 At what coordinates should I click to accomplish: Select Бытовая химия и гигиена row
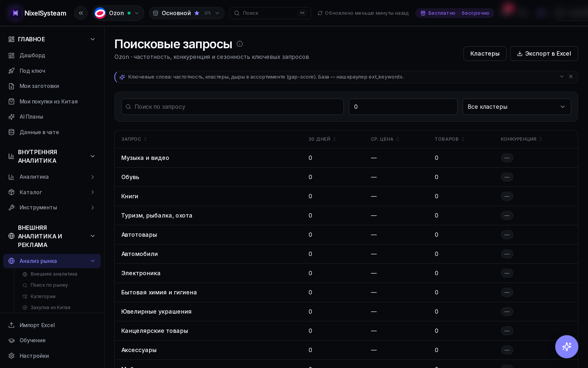point(346,293)
